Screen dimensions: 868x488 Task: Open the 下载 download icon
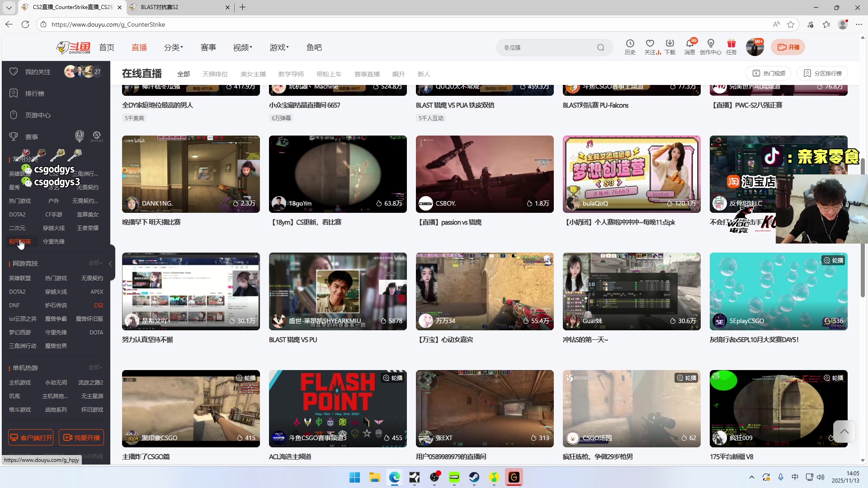670,44
